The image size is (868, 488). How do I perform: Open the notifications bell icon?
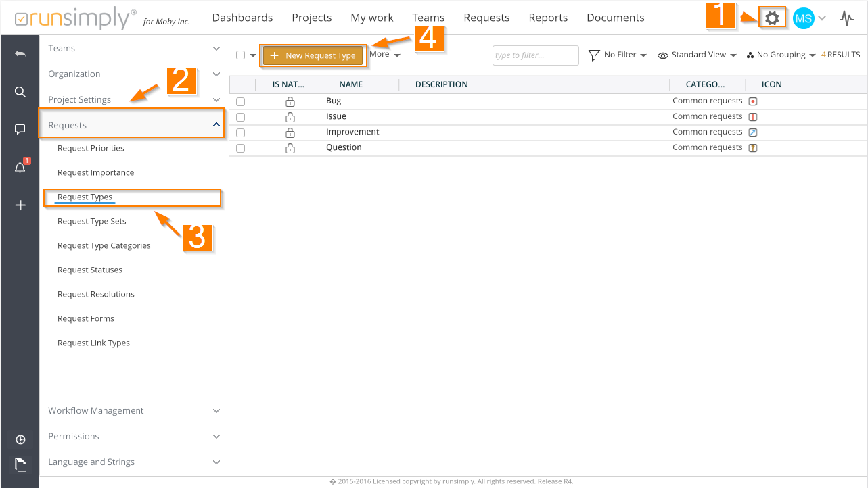click(20, 168)
